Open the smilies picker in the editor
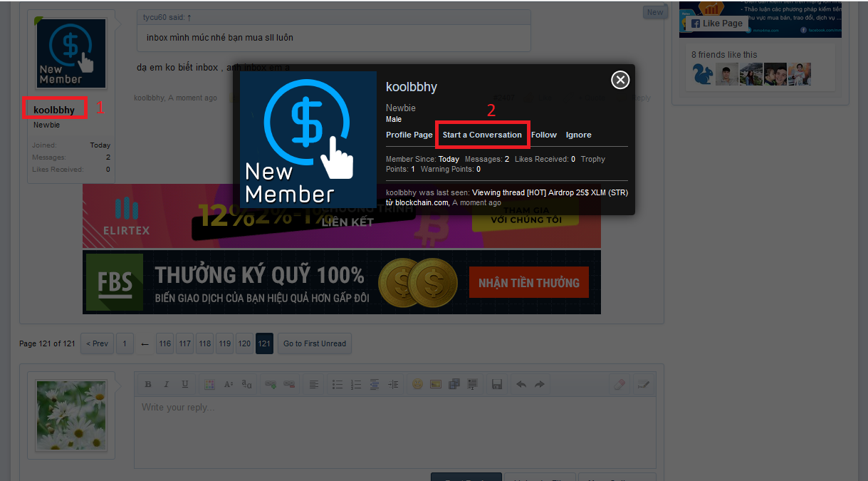Image resolution: width=868 pixels, height=481 pixels. pos(417,384)
